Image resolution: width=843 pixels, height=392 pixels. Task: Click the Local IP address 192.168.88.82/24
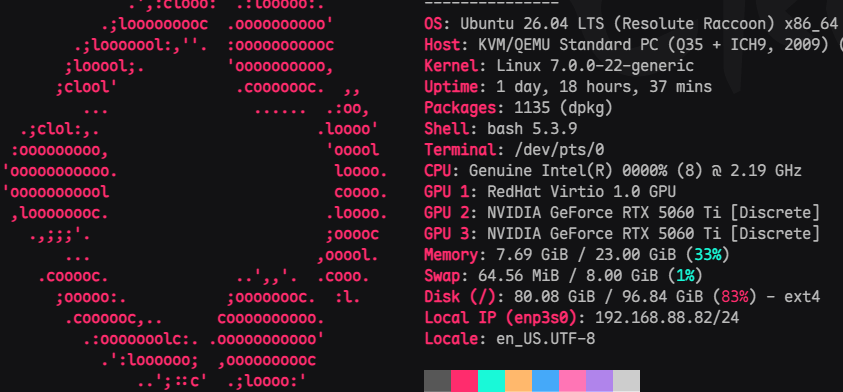coord(667,318)
